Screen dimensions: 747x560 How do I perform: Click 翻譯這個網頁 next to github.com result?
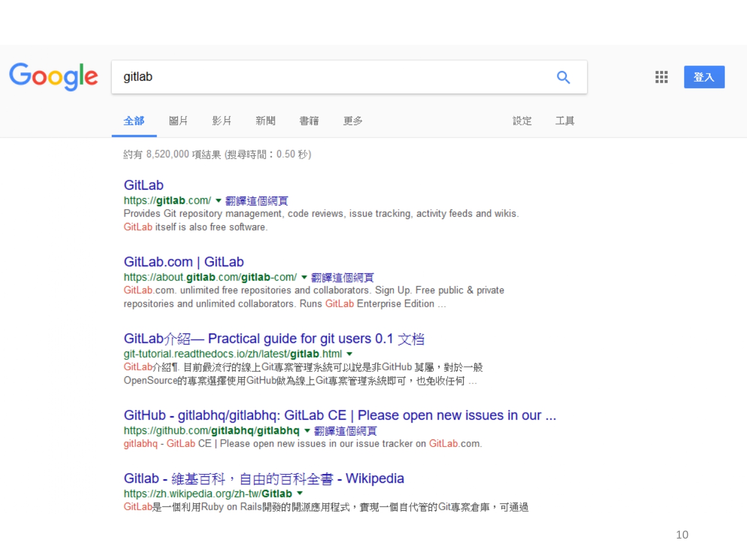pyautogui.click(x=345, y=431)
